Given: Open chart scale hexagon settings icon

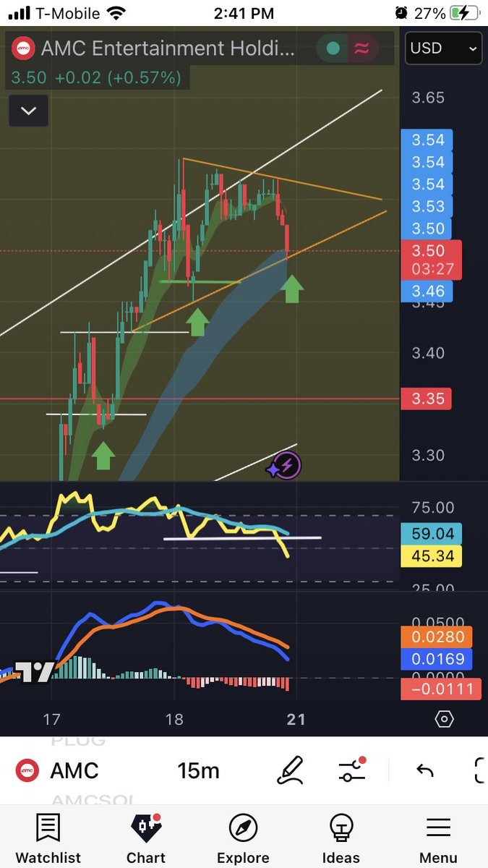Looking at the screenshot, I should [445, 719].
